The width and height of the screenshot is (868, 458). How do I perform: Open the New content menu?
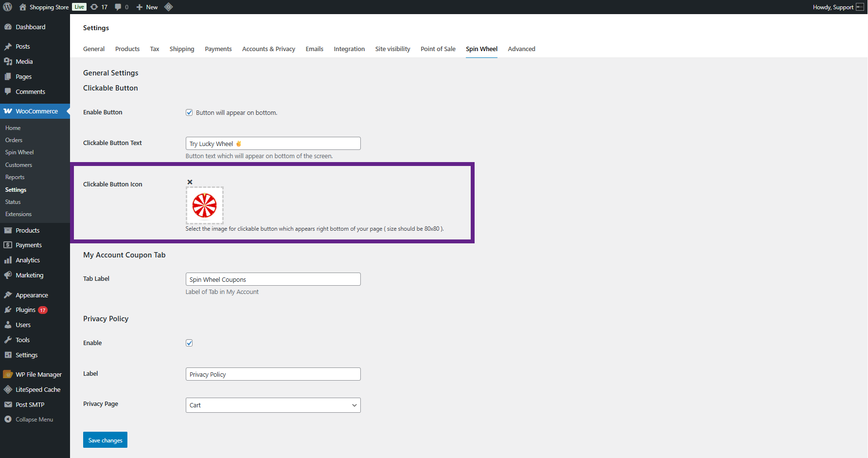click(x=147, y=7)
